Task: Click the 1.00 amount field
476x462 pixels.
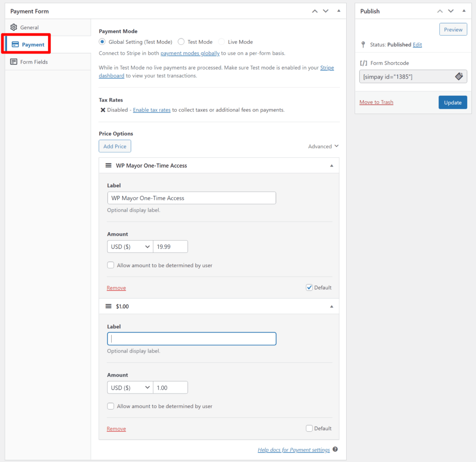Action: tap(170, 388)
